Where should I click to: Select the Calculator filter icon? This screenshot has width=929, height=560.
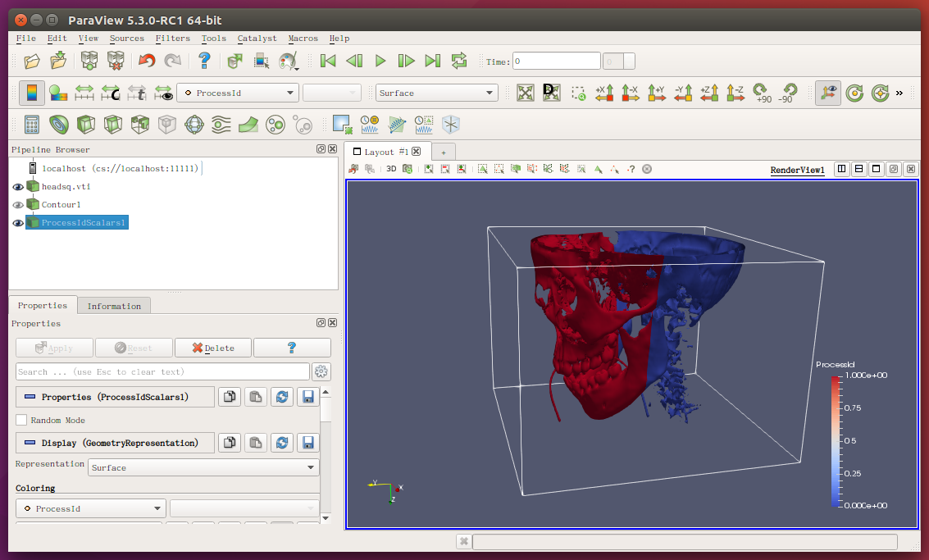tap(32, 125)
